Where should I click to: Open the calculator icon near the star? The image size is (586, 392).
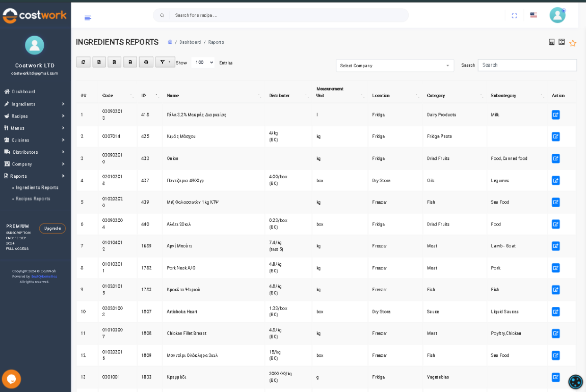tap(551, 42)
